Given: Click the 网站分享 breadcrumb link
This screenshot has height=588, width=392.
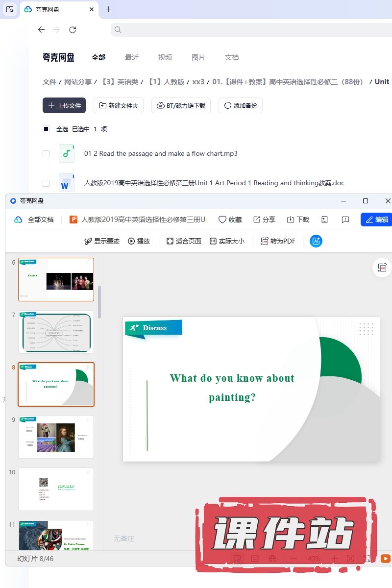Looking at the screenshot, I should coord(78,82).
